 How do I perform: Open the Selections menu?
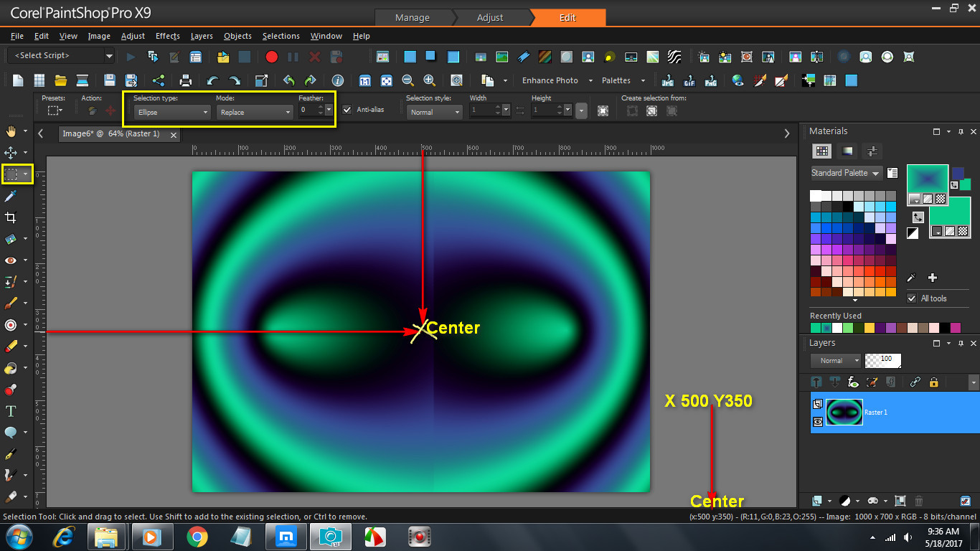tap(281, 36)
